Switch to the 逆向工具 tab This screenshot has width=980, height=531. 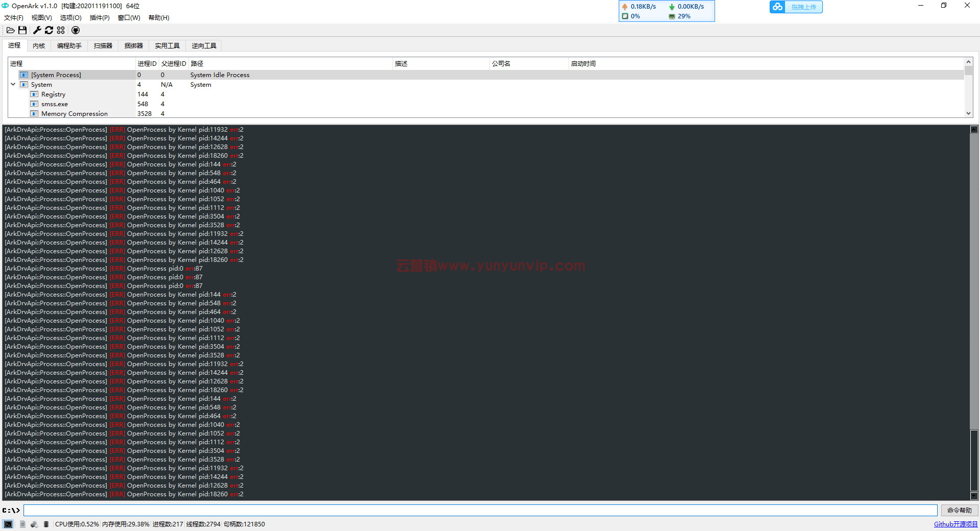pyautogui.click(x=204, y=46)
